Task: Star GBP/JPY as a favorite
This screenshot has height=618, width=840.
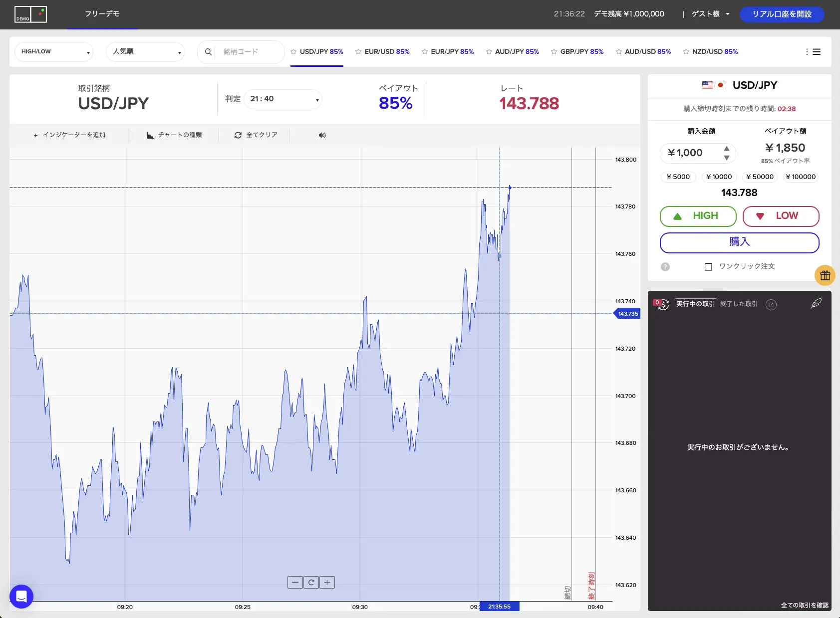Action: (x=554, y=52)
